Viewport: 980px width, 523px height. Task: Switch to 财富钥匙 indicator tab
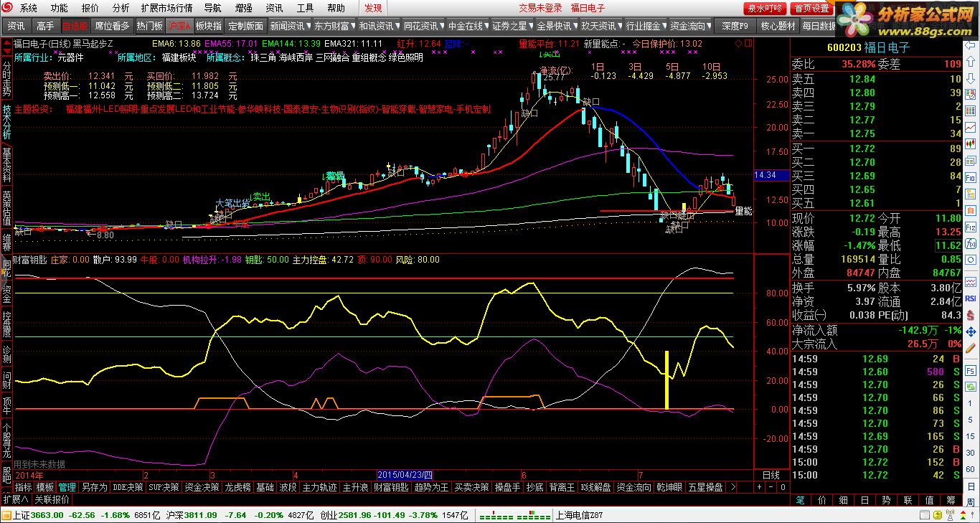(391, 487)
